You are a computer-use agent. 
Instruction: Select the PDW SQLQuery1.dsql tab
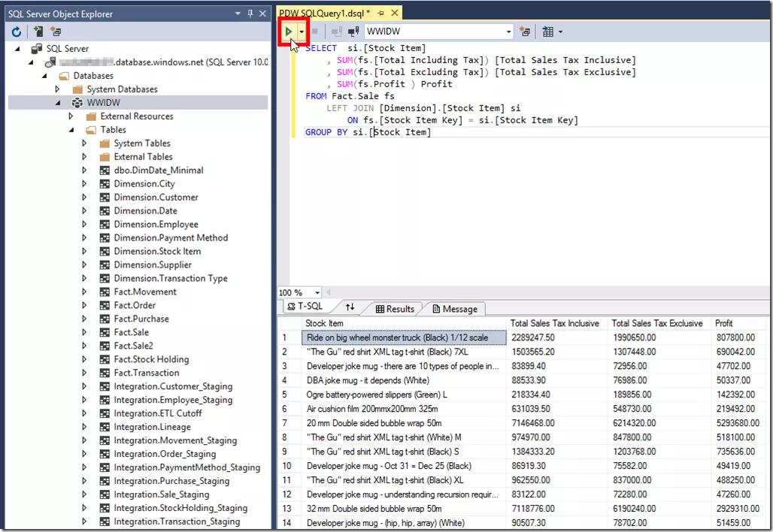click(324, 14)
